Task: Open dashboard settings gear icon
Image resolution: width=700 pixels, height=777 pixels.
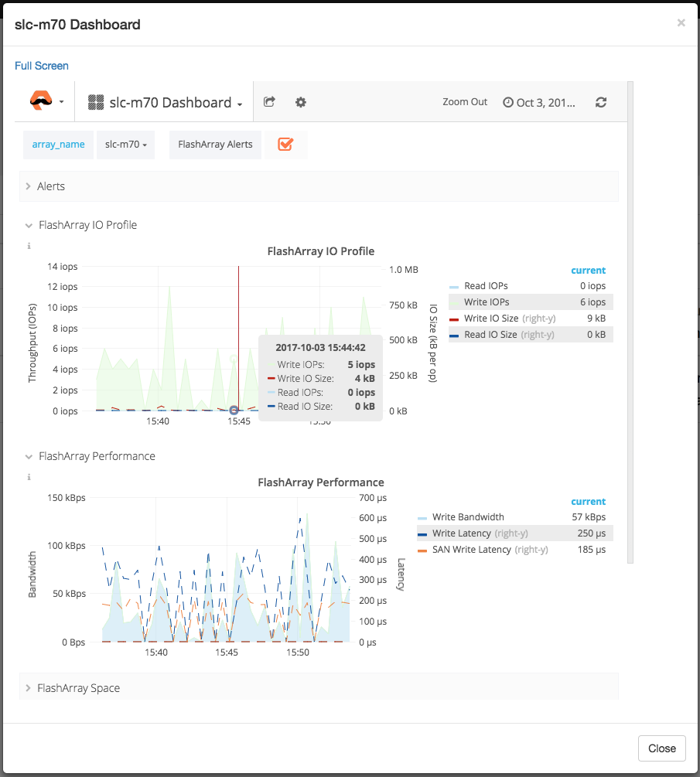Action: click(300, 102)
